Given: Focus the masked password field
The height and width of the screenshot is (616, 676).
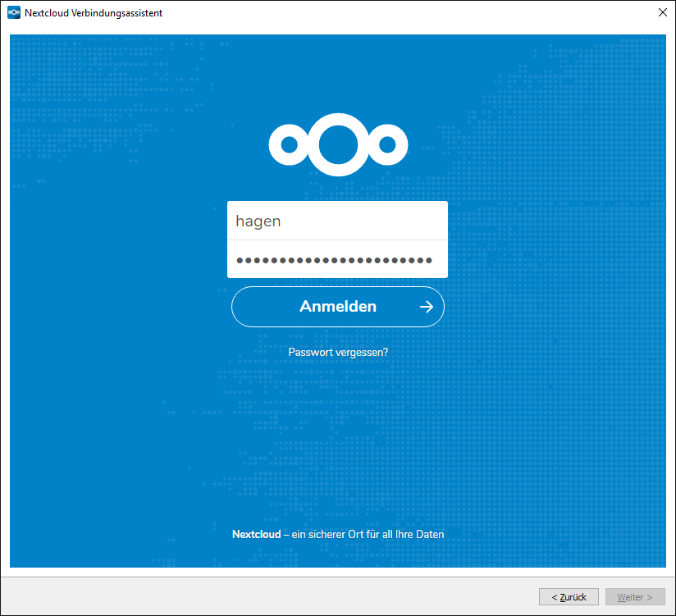Looking at the screenshot, I should click(337, 259).
